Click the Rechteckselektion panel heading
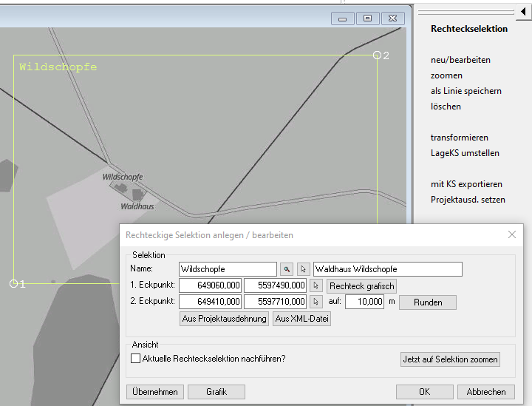 click(469, 29)
